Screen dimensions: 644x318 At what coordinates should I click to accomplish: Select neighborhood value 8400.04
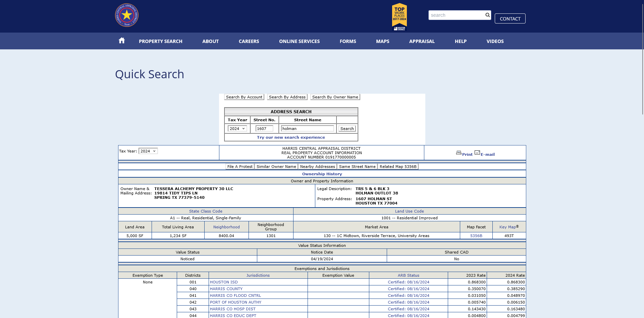tap(226, 236)
